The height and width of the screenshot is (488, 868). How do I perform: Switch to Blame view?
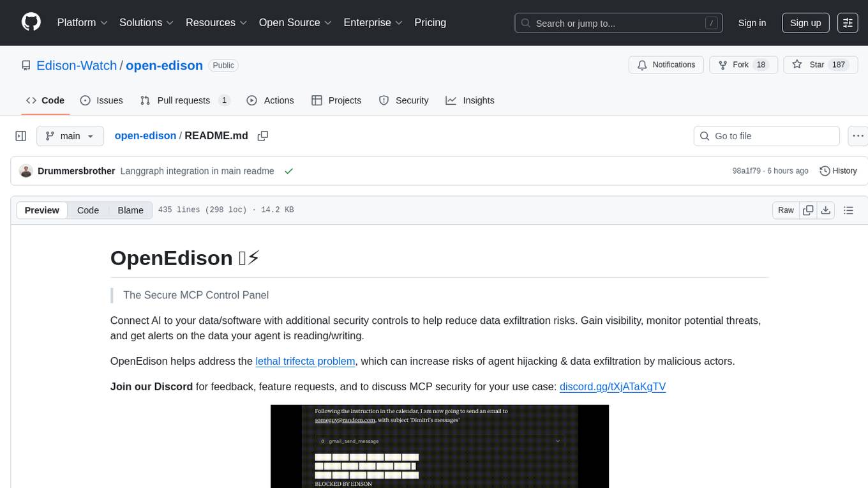click(x=130, y=210)
